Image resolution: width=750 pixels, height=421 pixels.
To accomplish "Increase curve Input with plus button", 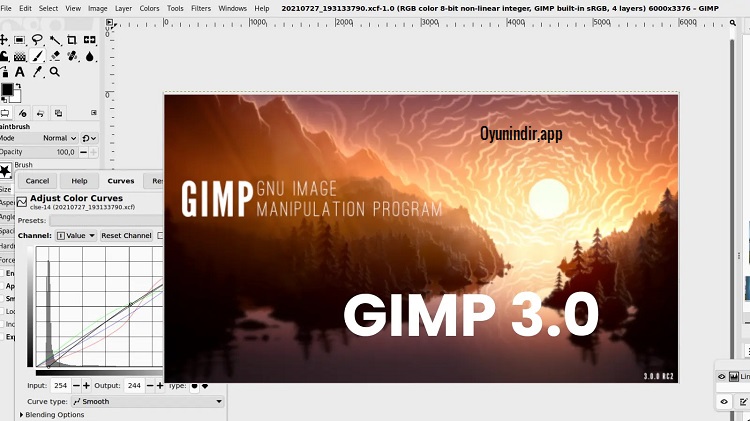I will 86,386.
